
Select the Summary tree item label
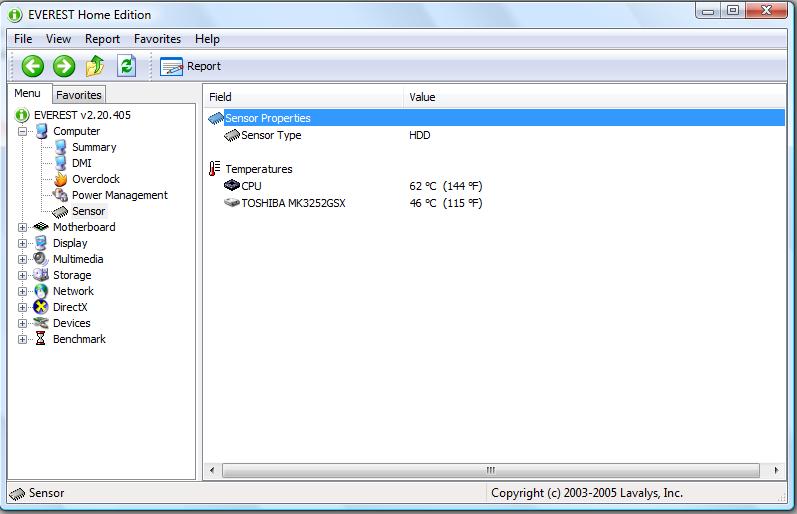coord(94,147)
